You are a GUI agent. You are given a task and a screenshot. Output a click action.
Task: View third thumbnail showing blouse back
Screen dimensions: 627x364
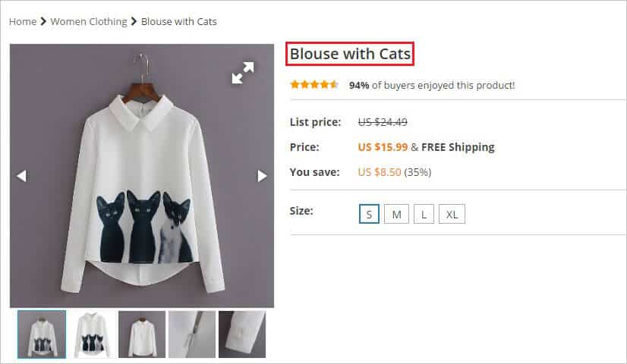[x=142, y=334]
